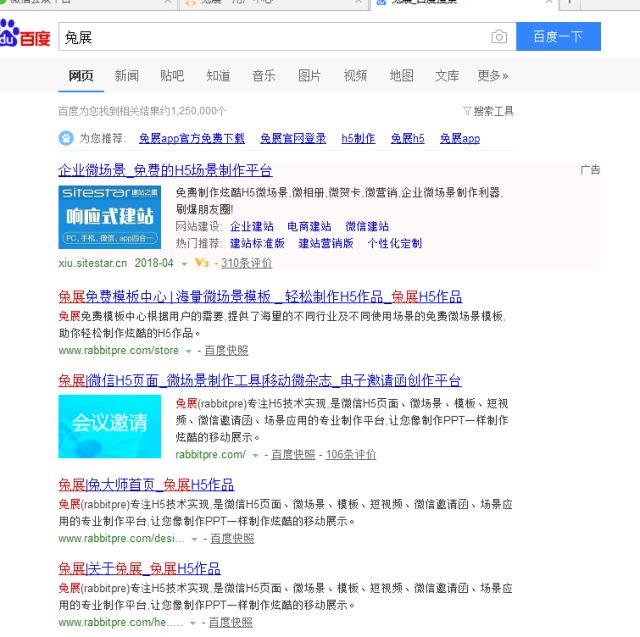Viewport: 640px width, 637px height.
Task: Switch to the 视频 tab
Action: click(x=355, y=76)
